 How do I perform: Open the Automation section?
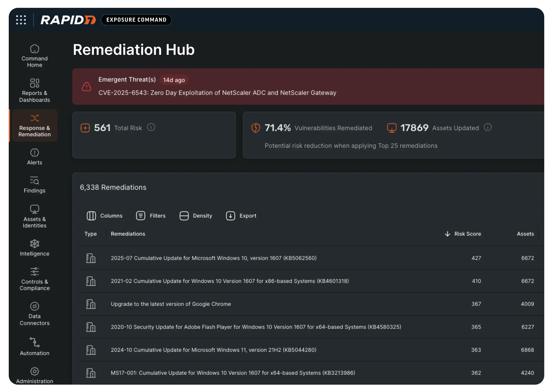click(x=35, y=347)
